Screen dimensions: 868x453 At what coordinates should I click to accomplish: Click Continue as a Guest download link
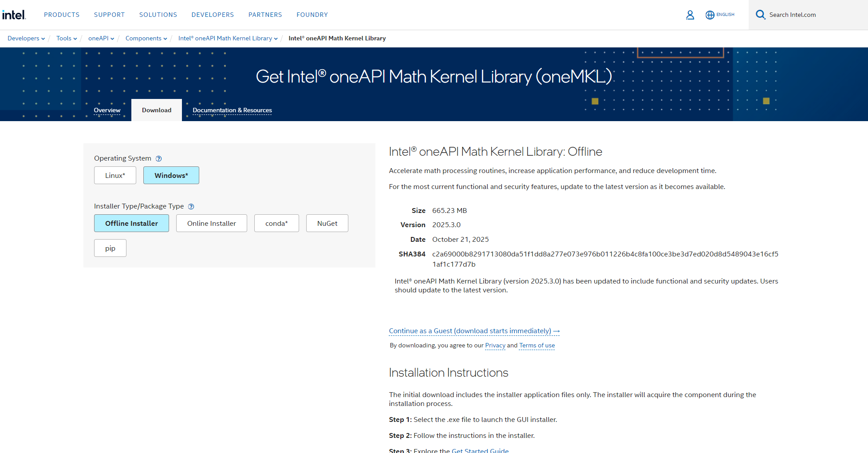click(474, 331)
